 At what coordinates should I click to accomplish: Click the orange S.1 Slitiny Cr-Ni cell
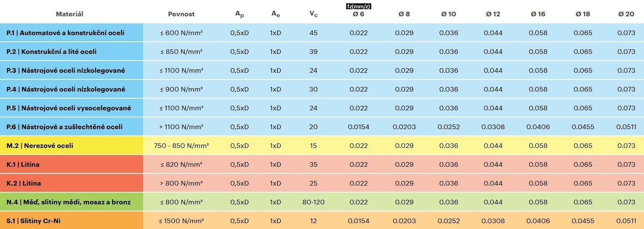pos(34,221)
